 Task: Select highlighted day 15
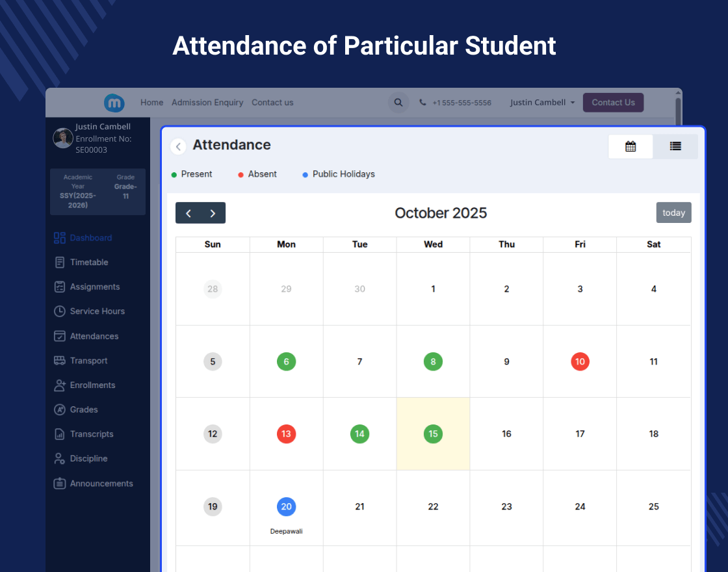[x=433, y=434]
